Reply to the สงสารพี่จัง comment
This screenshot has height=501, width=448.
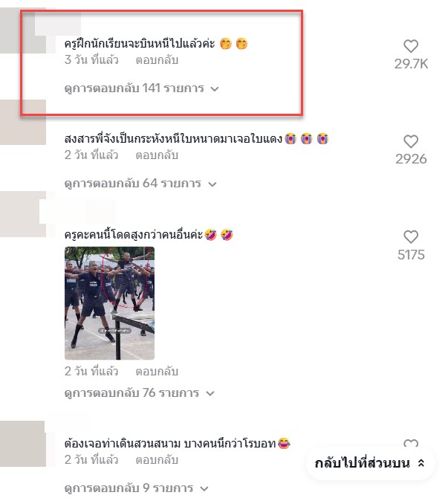157,155
